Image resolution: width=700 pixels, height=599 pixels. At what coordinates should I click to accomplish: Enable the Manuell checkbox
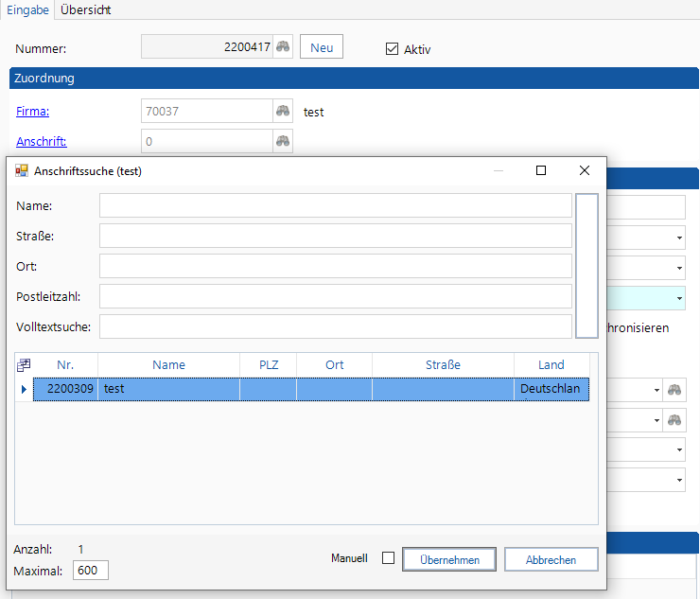point(389,558)
